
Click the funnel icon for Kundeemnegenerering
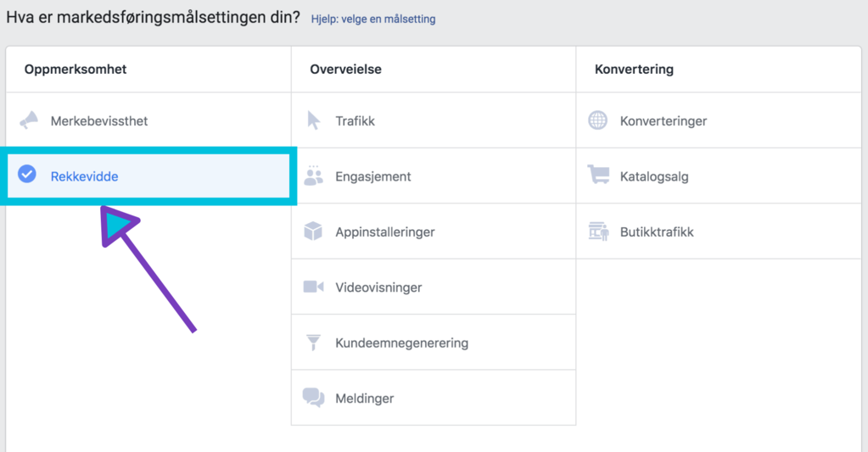(x=313, y=343)
